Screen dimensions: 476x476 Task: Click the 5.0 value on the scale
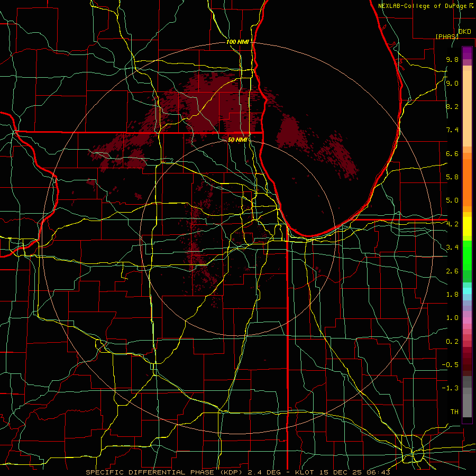point(452,200)
